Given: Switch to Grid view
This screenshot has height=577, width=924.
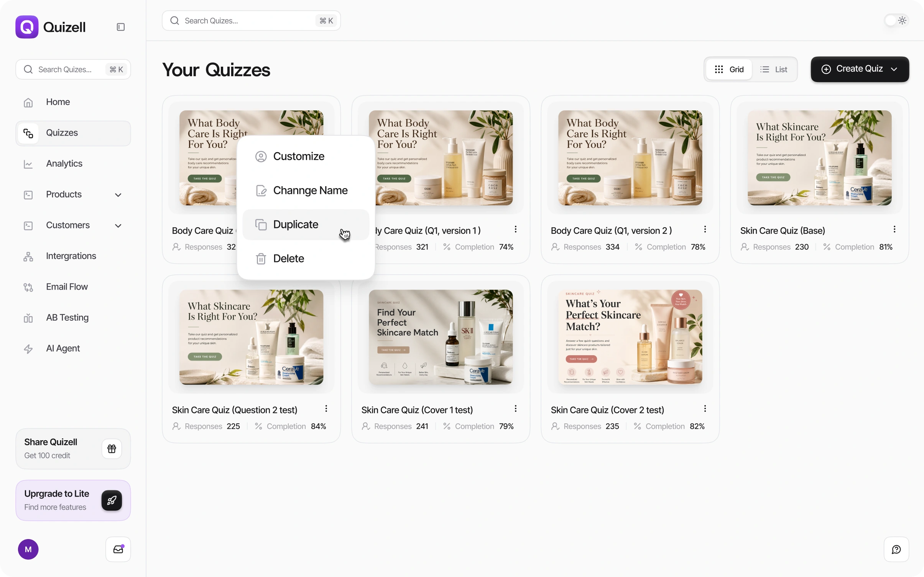Looking at the screenshot, I should [x=729, y=69].
